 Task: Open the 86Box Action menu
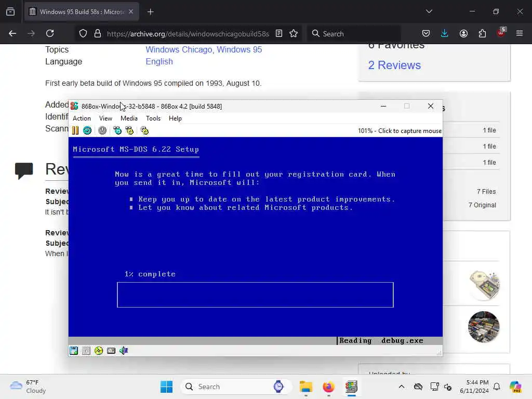click(82, 118)
